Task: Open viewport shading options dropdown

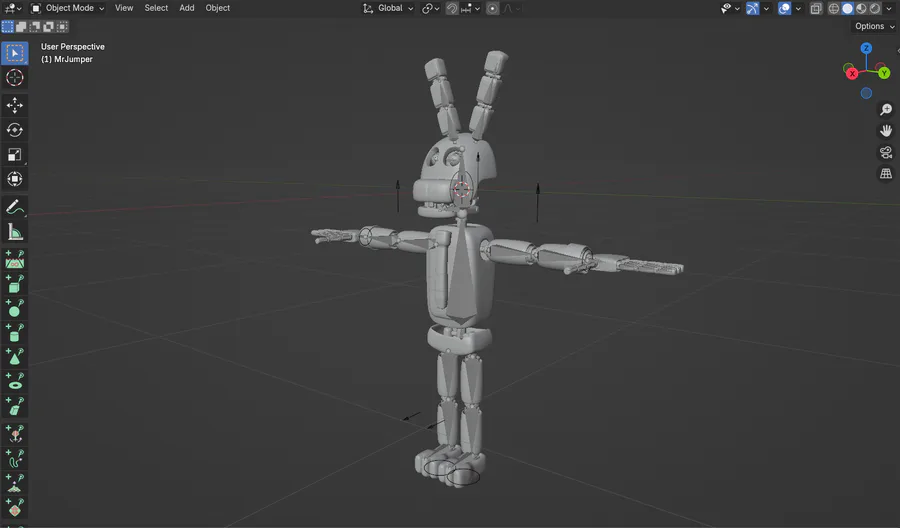Action: coord(890,8)
